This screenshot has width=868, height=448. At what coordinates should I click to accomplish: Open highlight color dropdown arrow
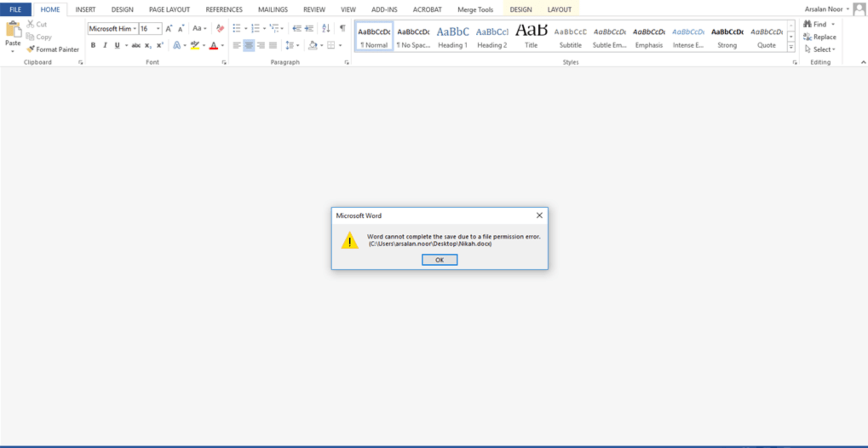204,45
